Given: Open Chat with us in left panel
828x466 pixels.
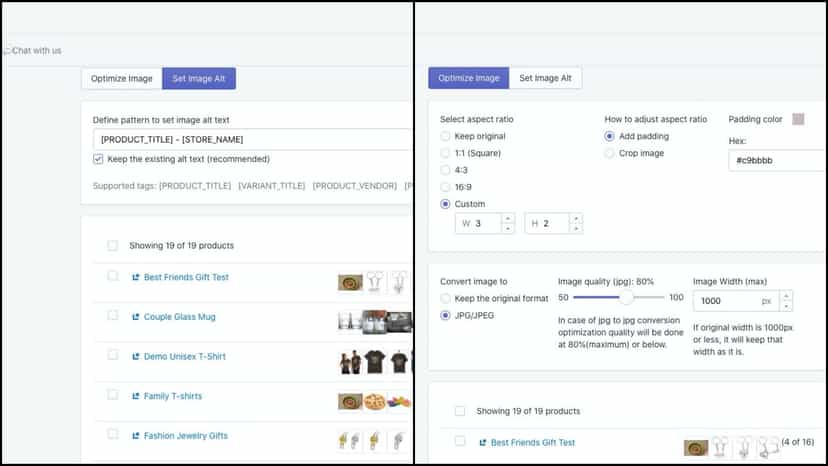Looking at the screenshot, I should click(33, 51).
